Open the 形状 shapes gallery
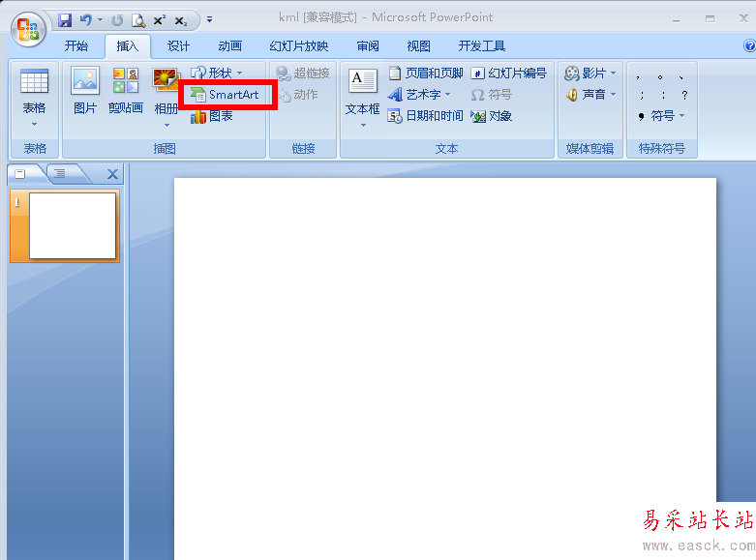The height and width of the screenshot is (560, 756). click(217, 74)
